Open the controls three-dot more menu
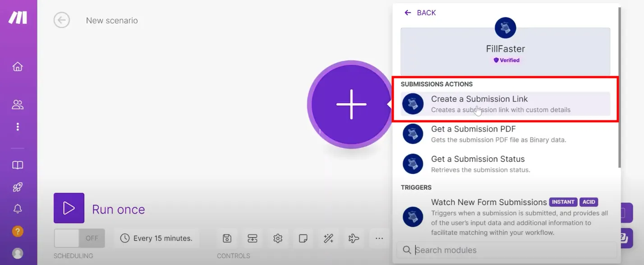This screenshot has width=644, height=265. 379,238
